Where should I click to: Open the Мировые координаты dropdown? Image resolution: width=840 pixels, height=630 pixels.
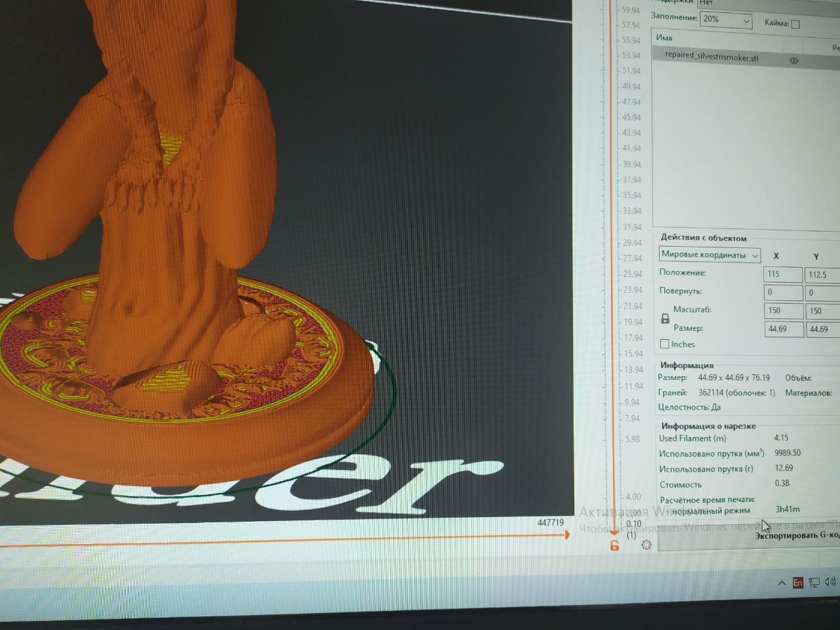point(710,255)
